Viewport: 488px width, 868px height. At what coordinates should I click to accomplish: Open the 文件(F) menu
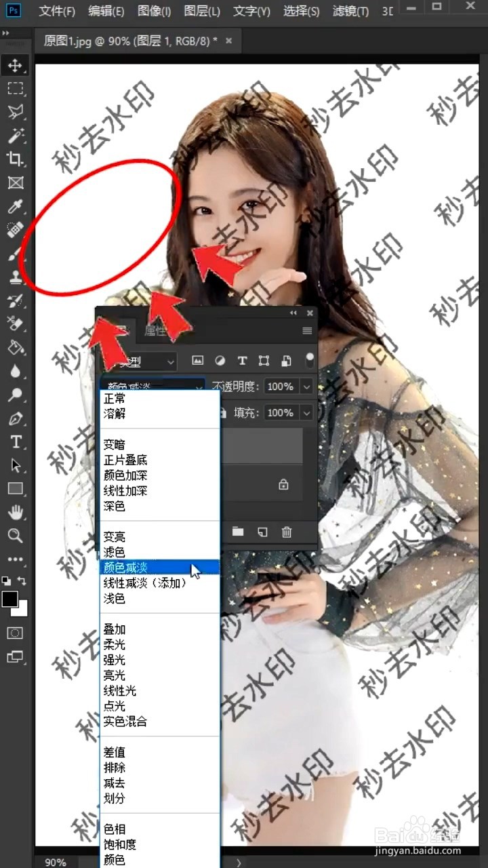point(57,12)
